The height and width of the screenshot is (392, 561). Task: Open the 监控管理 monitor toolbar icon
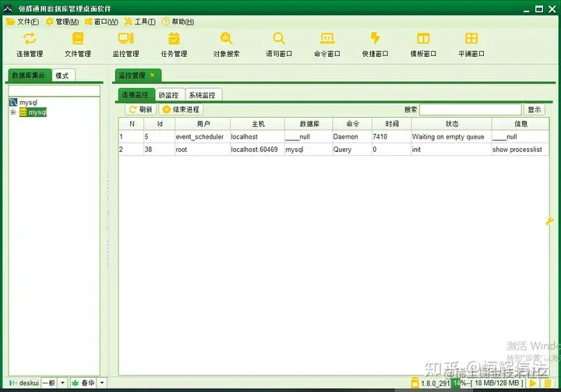126,38
